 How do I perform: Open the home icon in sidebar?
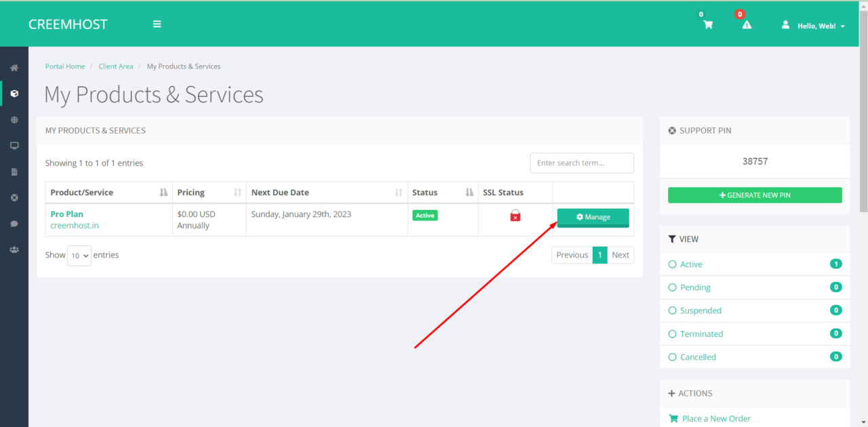pos(14,68)
